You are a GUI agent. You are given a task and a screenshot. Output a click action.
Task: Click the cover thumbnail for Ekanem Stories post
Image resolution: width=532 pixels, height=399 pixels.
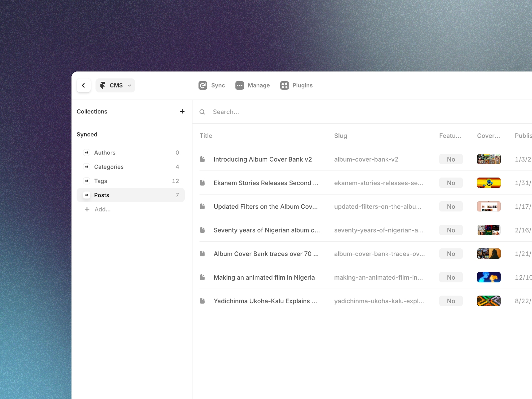(489, 183)
